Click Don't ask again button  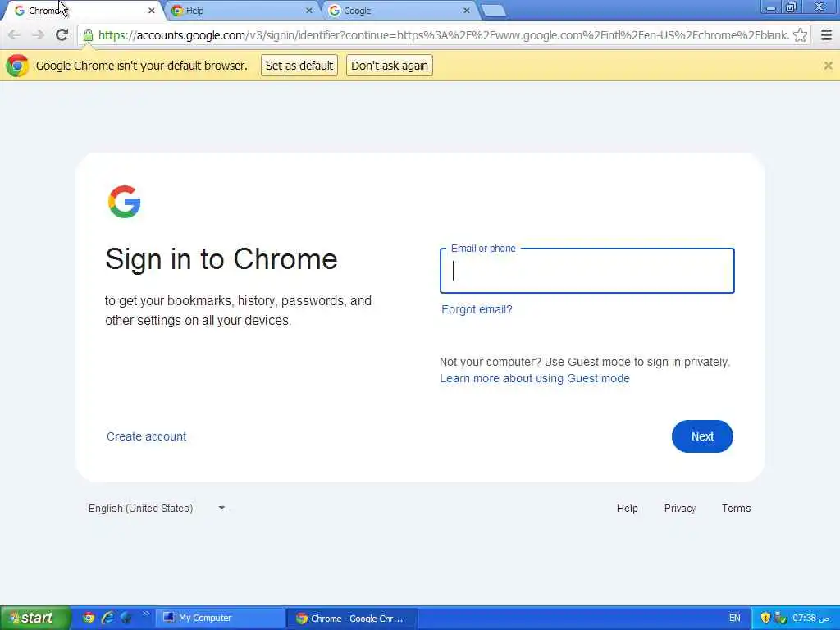pyautogui.click(x=390, y=66)
